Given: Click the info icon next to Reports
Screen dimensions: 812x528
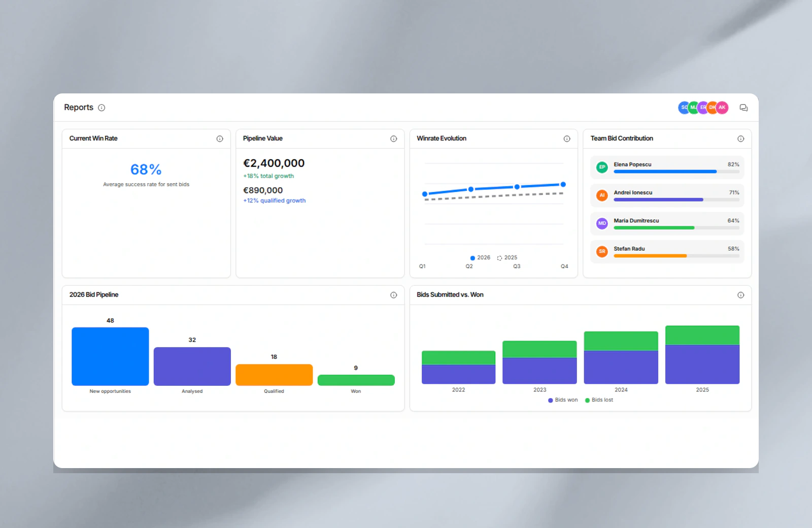Looking at the screenshot, I should [101, 108].
